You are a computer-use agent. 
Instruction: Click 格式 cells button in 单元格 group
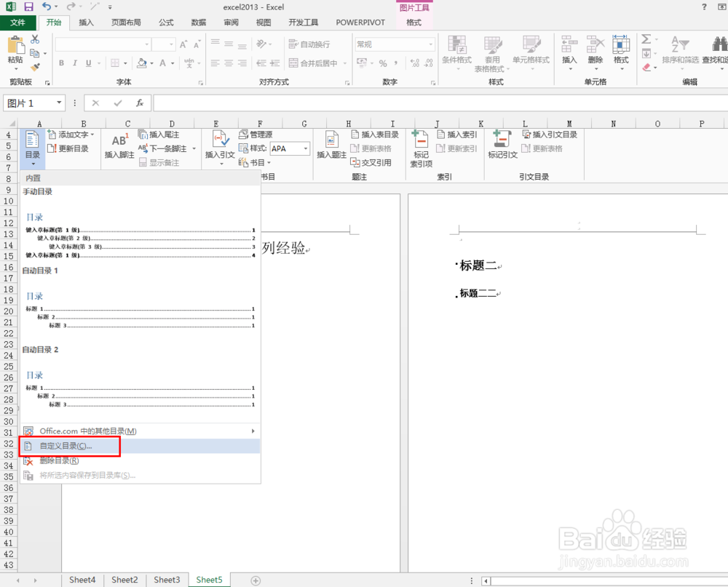coord(621,53)
